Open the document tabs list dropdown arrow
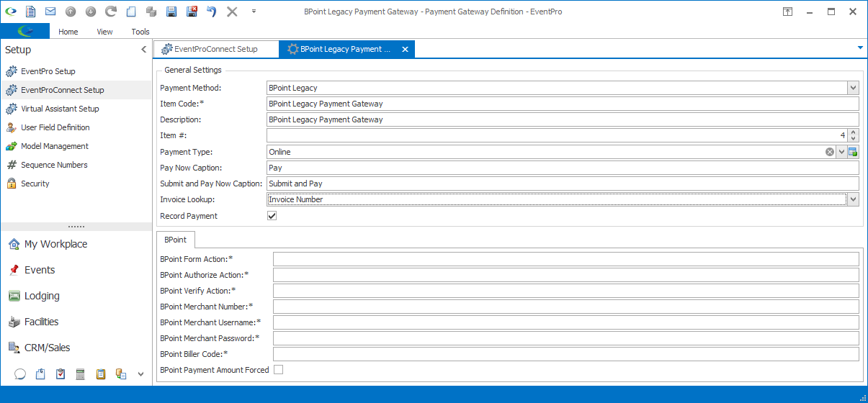 coord(860,47)
